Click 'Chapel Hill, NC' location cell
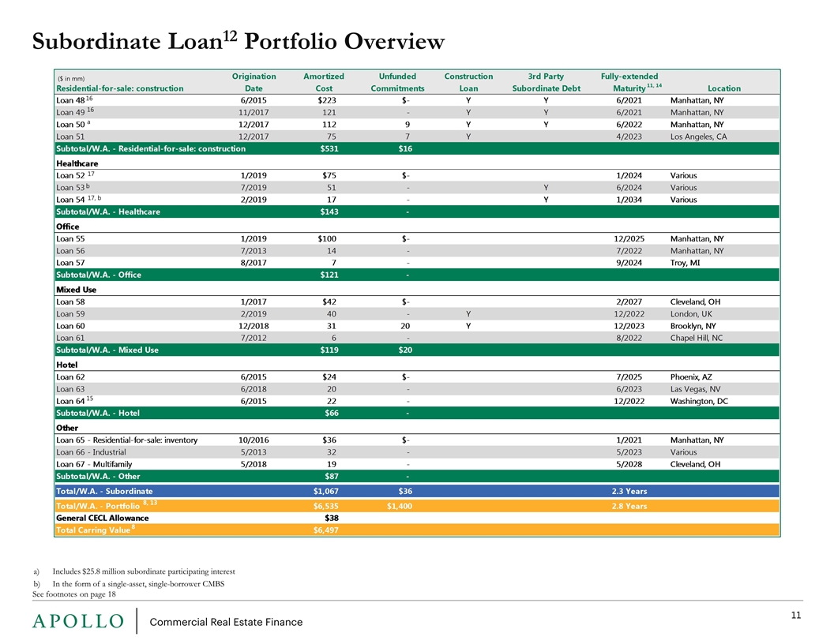Viewport: 834px width, 644px height. [x=697, y=338]
